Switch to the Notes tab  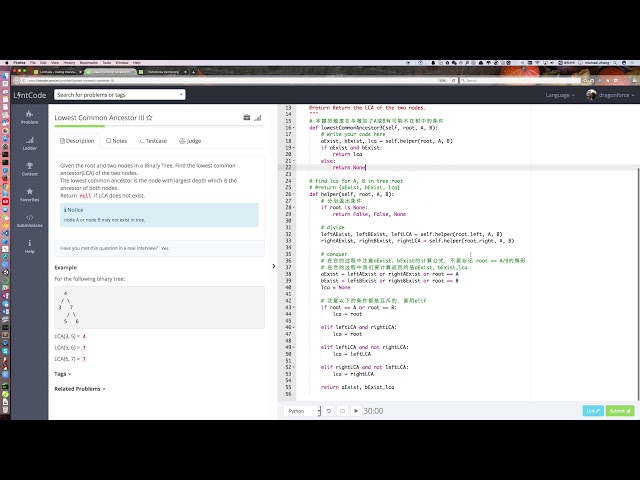pyautogui.click(x=116, y=141)
